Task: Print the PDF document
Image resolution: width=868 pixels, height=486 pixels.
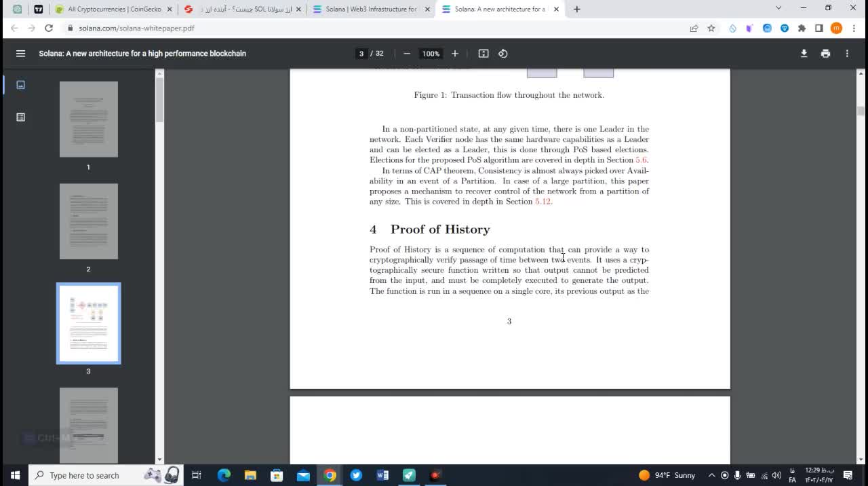Action: coord(825,54)
